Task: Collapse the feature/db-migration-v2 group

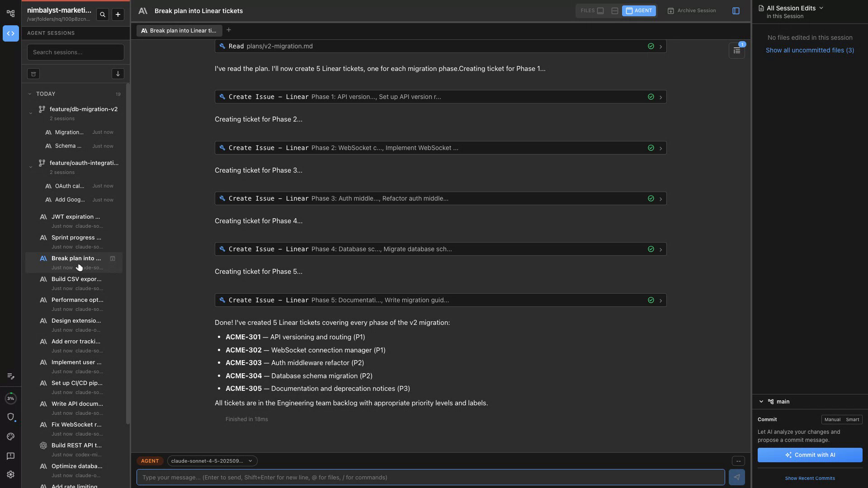Action: (31, 113)
